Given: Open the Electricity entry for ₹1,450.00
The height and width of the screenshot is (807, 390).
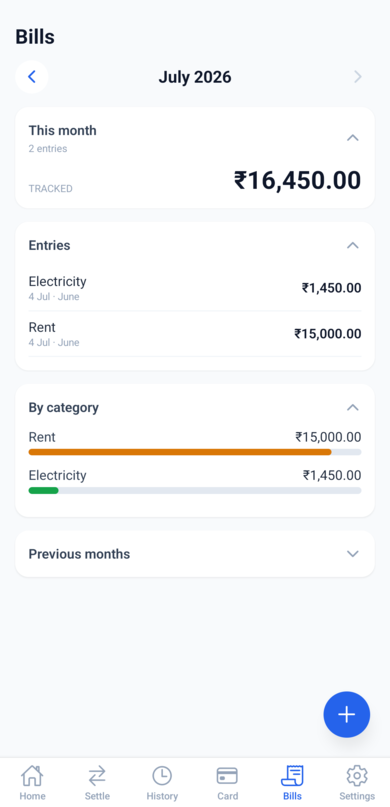Looking at the screenshot, I should pos(195,288).
